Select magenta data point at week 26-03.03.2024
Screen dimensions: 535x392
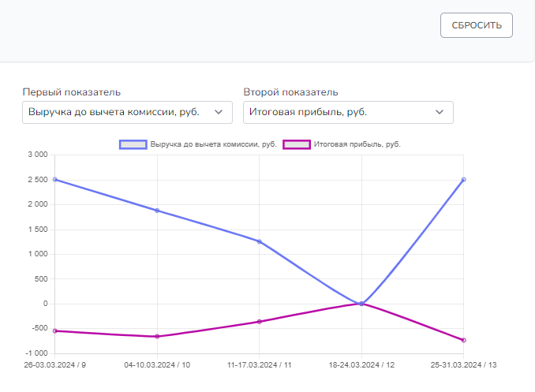tap(55, 331)
